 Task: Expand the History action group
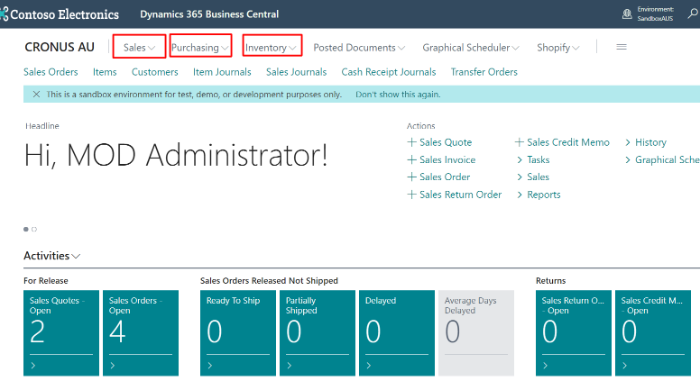click(646, 142)
